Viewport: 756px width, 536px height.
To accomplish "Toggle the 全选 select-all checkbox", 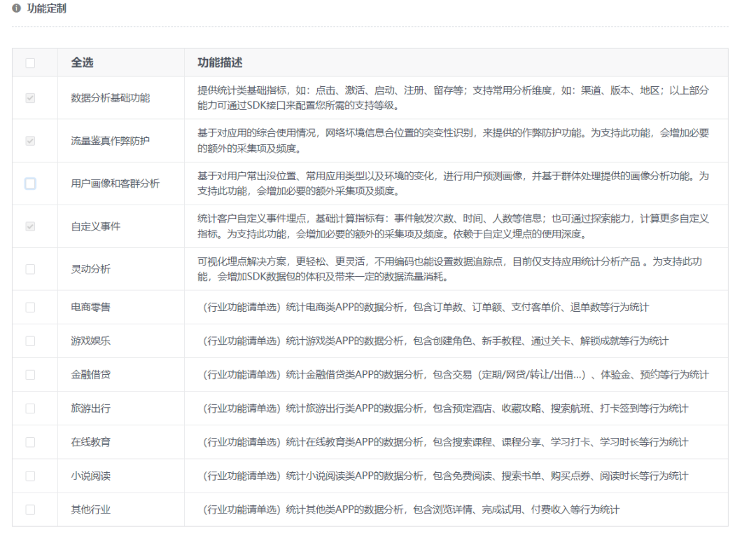I will click(30, 63).
